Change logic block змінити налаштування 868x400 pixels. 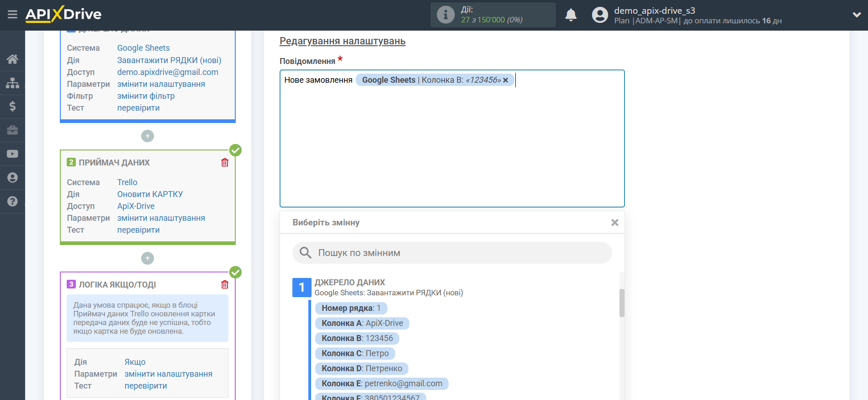pos(168,374)
